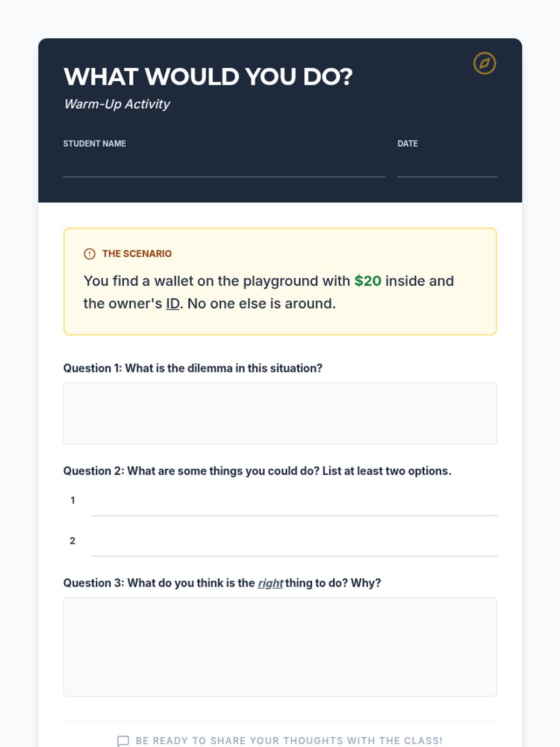This screenshot has width=560, height=747.
Task: Click the Question 2 prompt text
Action: pyautogui.click(x=257, y=471)
